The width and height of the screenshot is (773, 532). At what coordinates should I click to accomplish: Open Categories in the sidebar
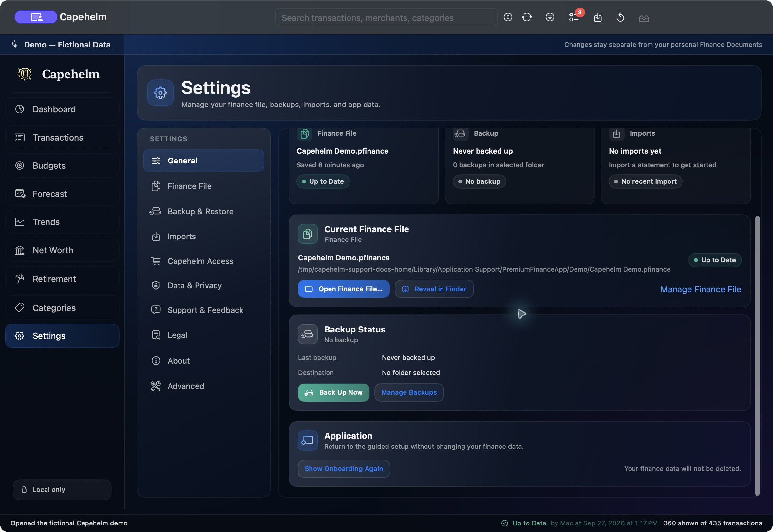(62, 308)
